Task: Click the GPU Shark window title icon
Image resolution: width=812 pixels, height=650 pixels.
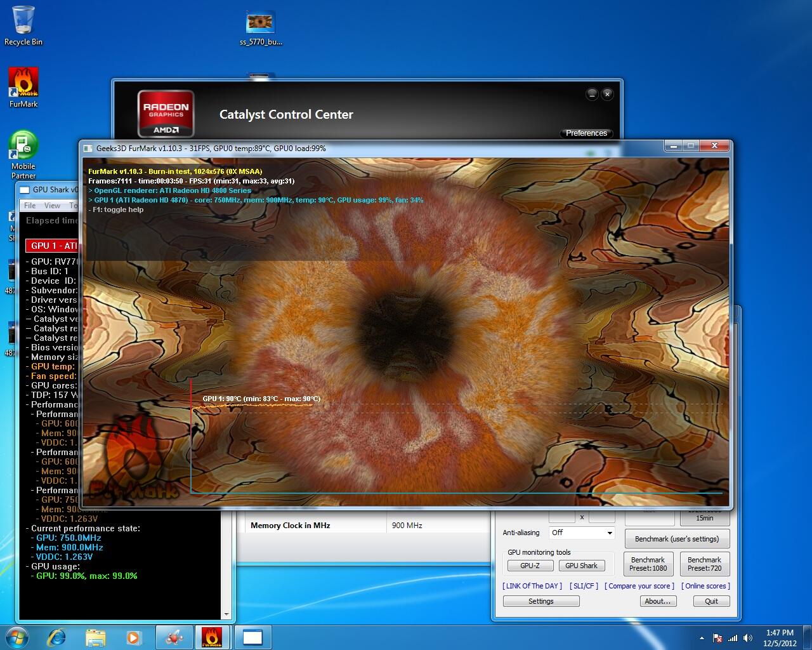Action: coord(25,189)
